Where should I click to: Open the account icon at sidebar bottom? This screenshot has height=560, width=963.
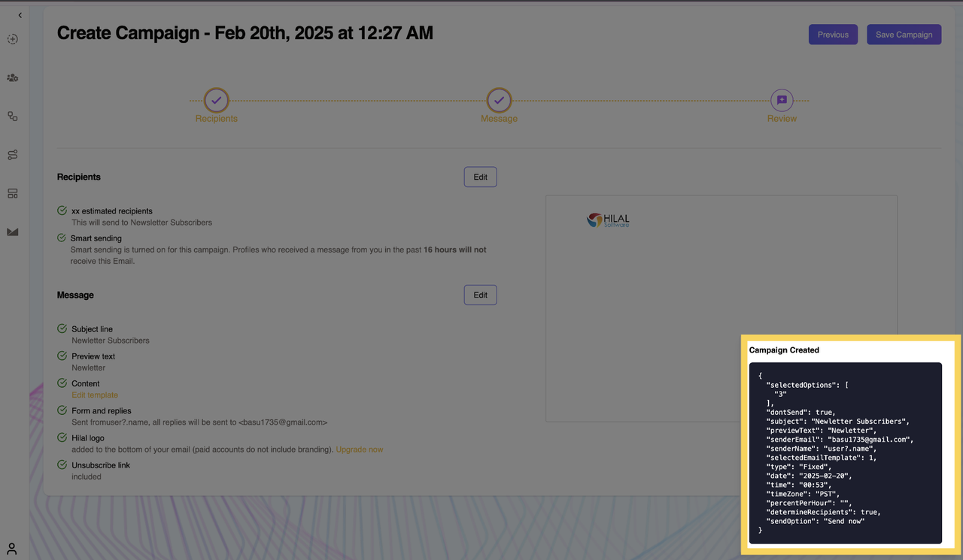tap(12, 547)
